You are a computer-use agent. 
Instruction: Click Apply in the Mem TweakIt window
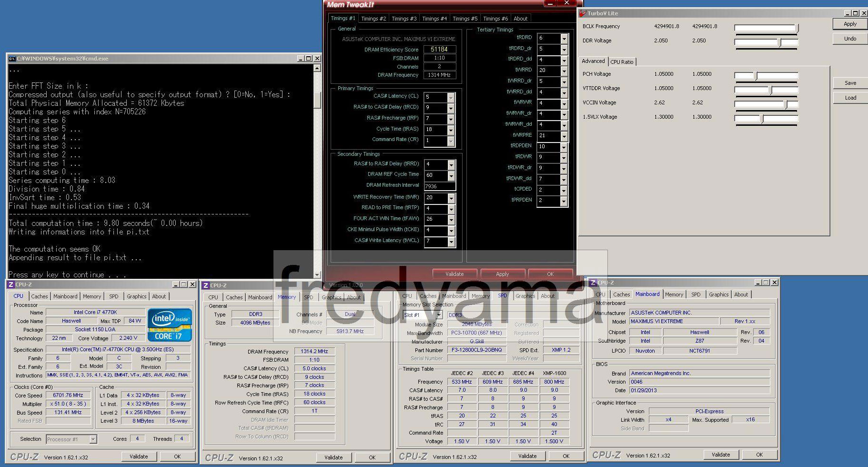(503, 274)
